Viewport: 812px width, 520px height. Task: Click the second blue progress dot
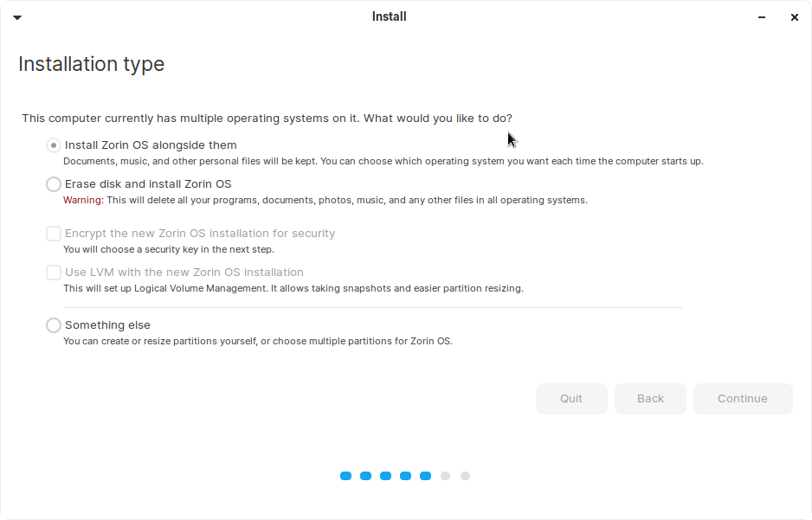[365, 476]
